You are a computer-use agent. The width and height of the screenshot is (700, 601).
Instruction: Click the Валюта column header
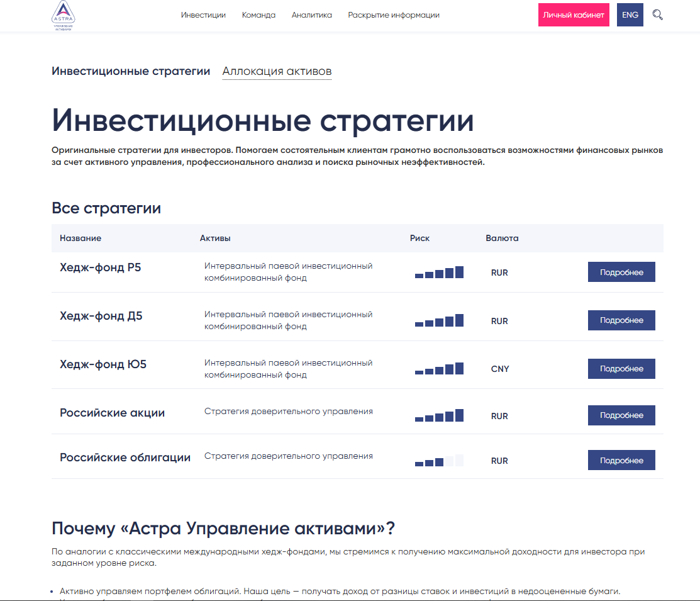(x=502, y=238)
